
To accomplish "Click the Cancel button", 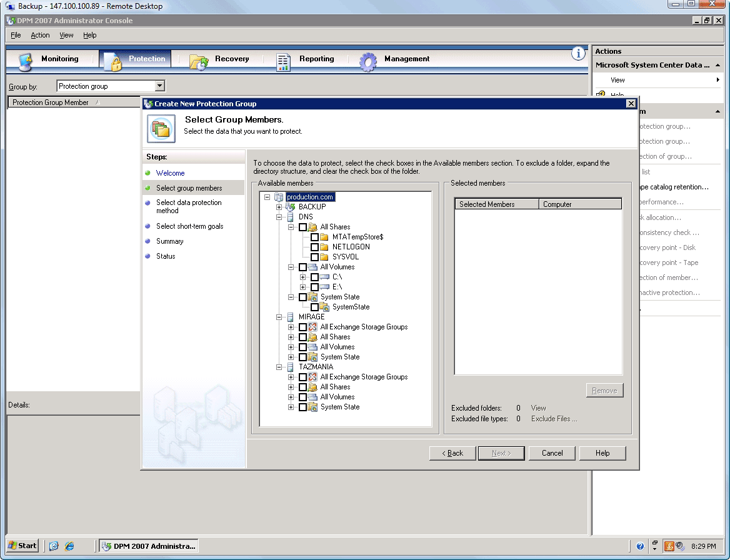I will coord(552,453).
